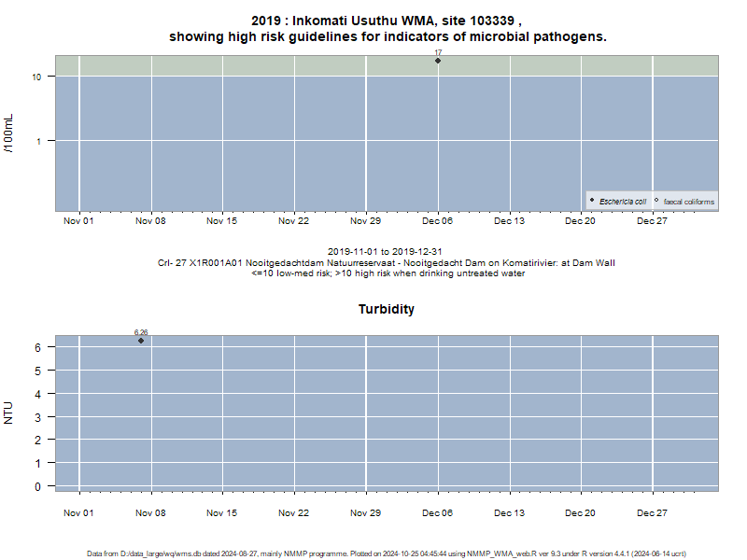This screenshot has height=560, width=747.
Task: Click the E. coli data point labeled 17
Action: coord(438,61)
